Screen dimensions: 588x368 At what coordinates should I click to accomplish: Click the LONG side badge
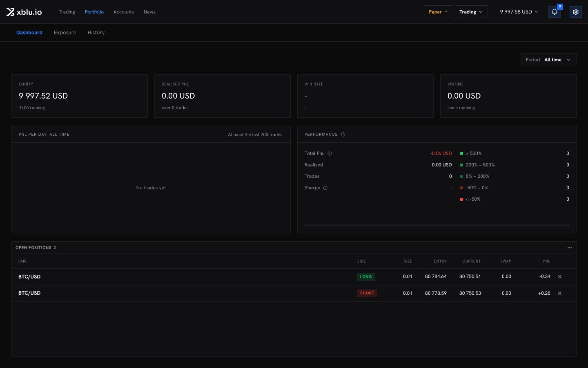click(366, 277)
